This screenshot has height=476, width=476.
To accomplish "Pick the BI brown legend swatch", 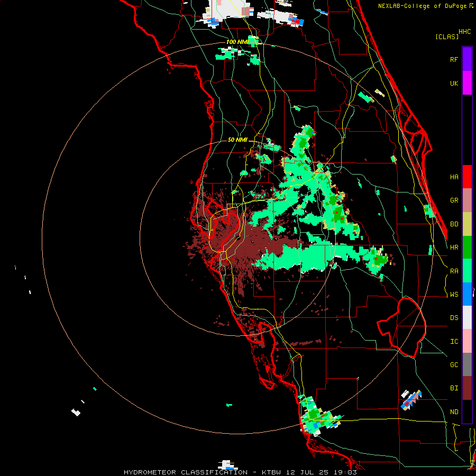I will click(x=467, y=388).
